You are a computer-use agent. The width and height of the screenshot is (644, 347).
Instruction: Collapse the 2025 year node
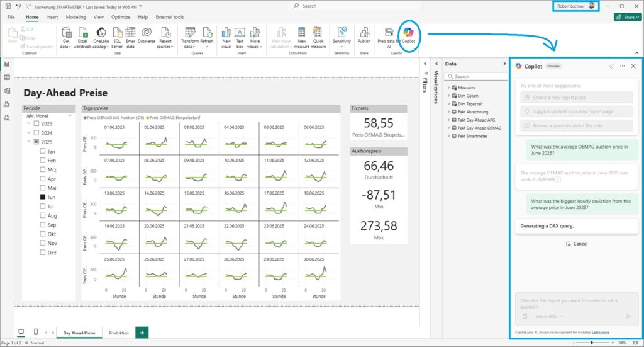click(29, 142)
